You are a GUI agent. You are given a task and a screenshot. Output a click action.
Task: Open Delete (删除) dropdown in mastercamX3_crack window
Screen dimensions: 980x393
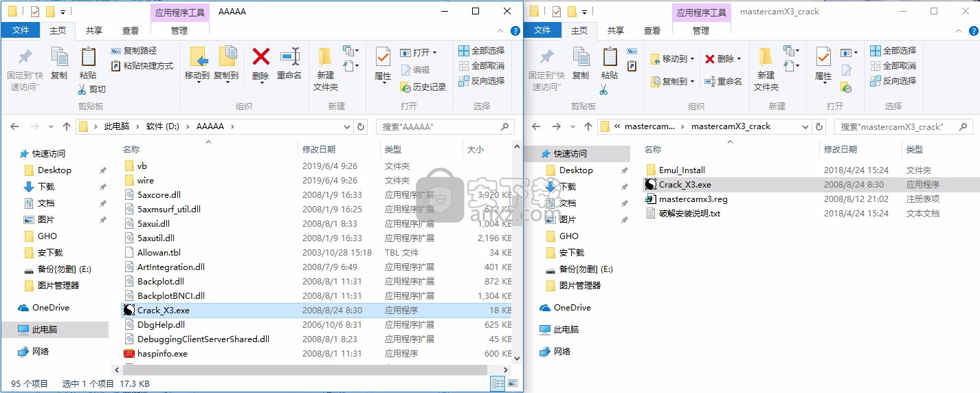739,59
